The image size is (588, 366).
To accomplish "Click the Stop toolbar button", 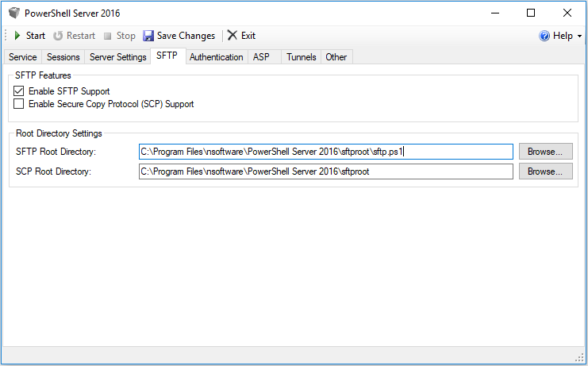I will (120, 36).
